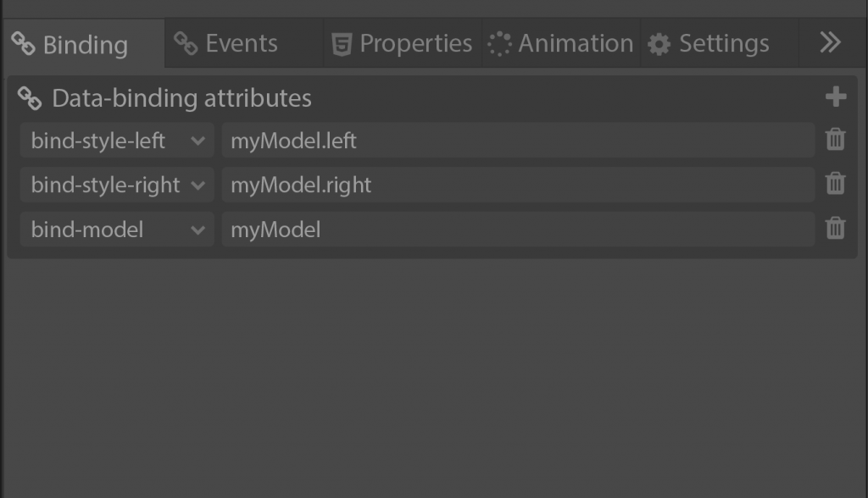
Task: Click the plus icon to add binding attribute
Action: [835, 97]
